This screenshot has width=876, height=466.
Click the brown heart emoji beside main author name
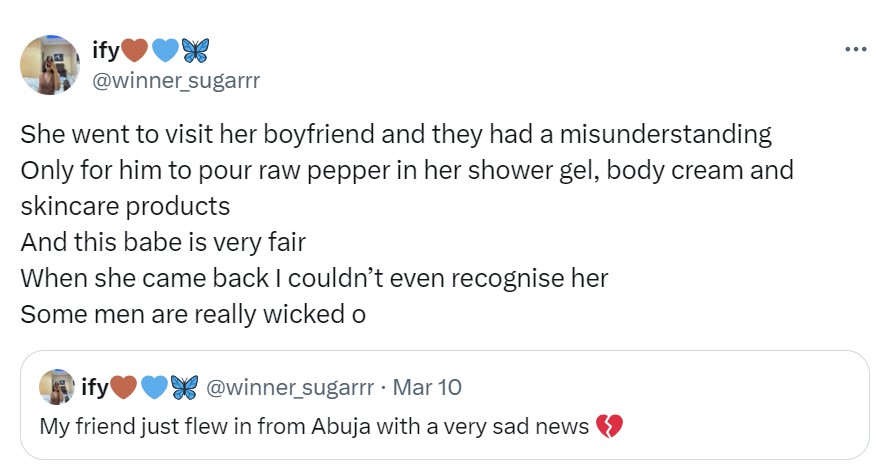tap(134, 49)
